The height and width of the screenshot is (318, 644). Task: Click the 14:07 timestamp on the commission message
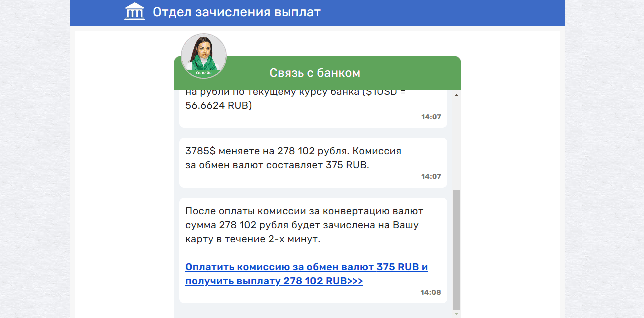[x=431, y=176]
